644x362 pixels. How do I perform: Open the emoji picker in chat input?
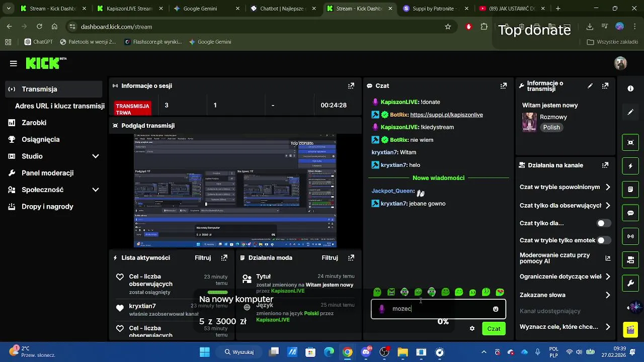coord(496,309)
